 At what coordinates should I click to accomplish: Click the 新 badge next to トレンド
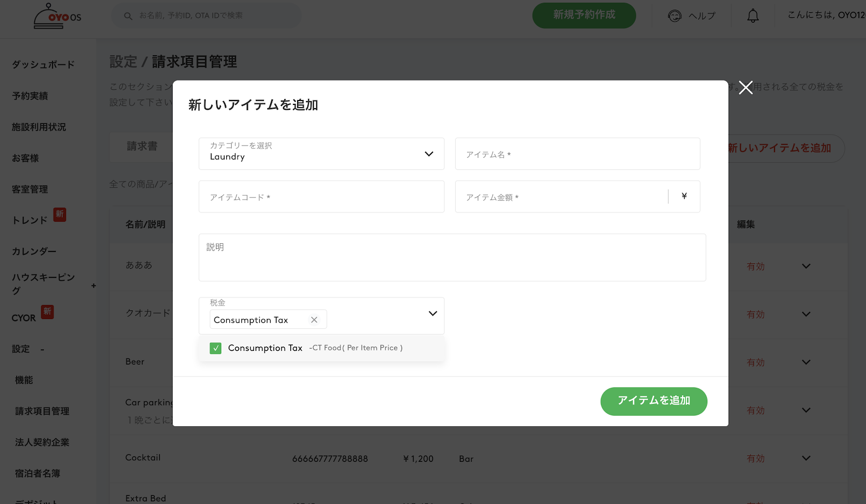[x=60, y=214]
